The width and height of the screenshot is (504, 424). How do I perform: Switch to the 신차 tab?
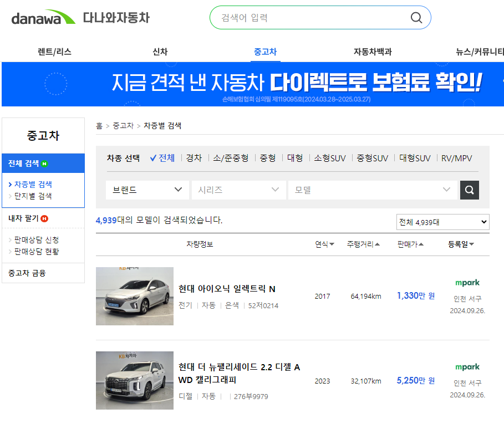(x=160, y=50)
